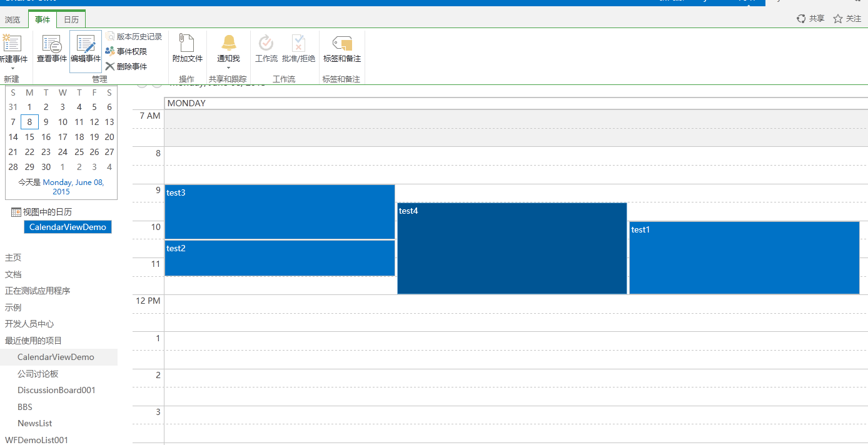868x445 pixels.
Task: Select date 12 in mini calendar
Action: (x=94, y=122)
